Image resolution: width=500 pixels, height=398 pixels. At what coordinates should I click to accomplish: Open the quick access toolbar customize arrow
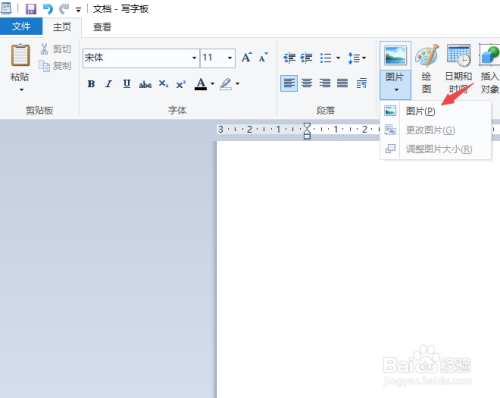78,10
